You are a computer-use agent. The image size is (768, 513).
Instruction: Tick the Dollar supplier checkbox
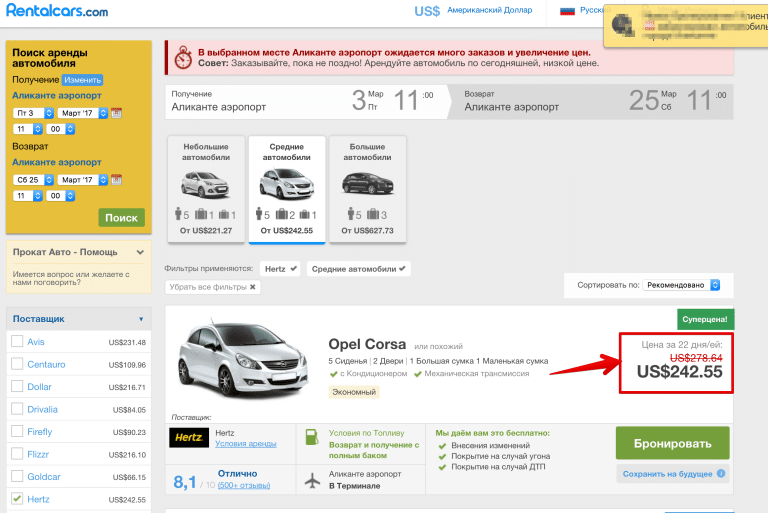pyautogui.click(x=17, y=386)
